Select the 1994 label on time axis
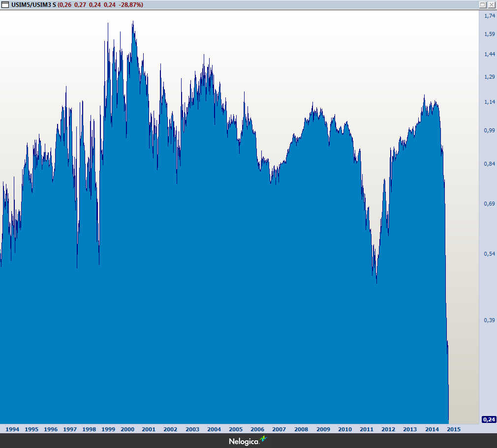This screenshot has width=497, height=448. click(x=12, y=429)
